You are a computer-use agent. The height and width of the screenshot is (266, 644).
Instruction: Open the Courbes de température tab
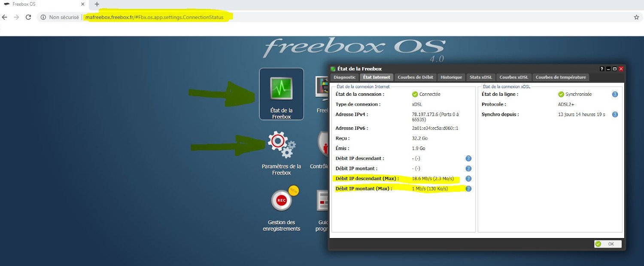[560, 77]
